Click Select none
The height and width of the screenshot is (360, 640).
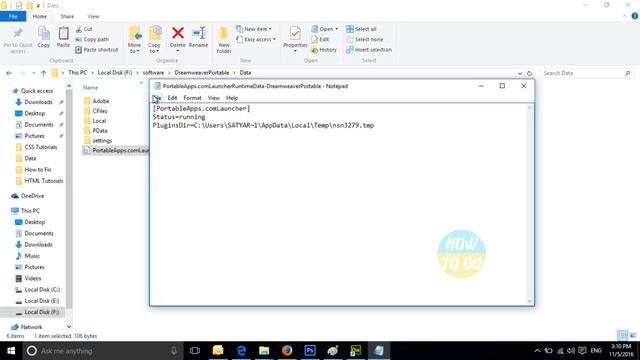click(x=364, y=39)
